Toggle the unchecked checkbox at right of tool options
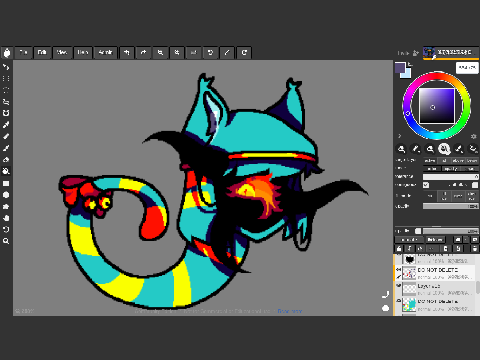Image resolution: width=480 pixels, height=360 pixels. 475,185
